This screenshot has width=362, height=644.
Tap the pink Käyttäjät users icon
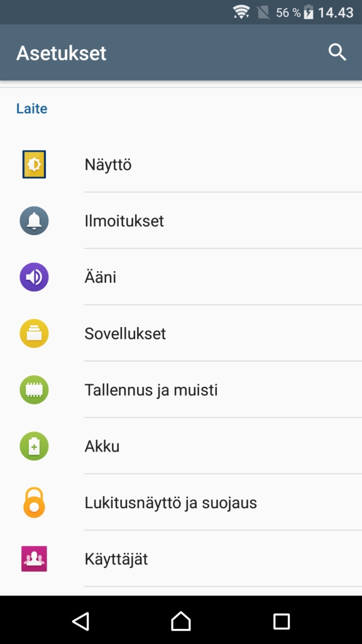coord(34,558)
